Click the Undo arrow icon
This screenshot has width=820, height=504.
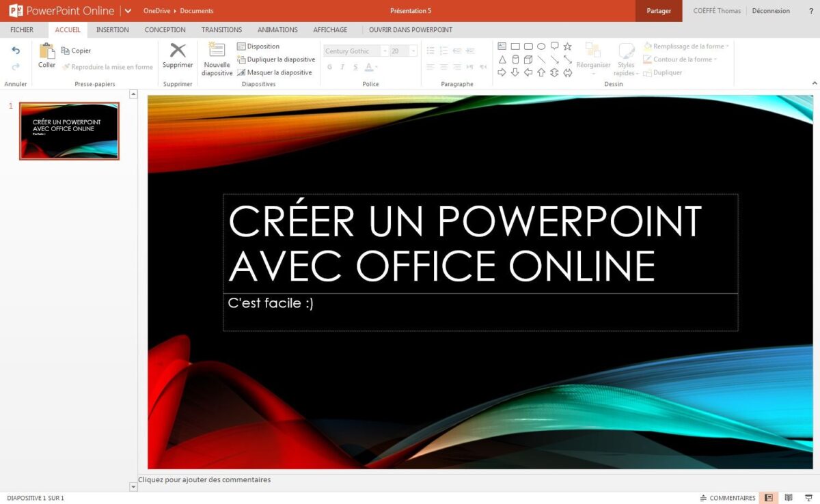coord(16,51)
